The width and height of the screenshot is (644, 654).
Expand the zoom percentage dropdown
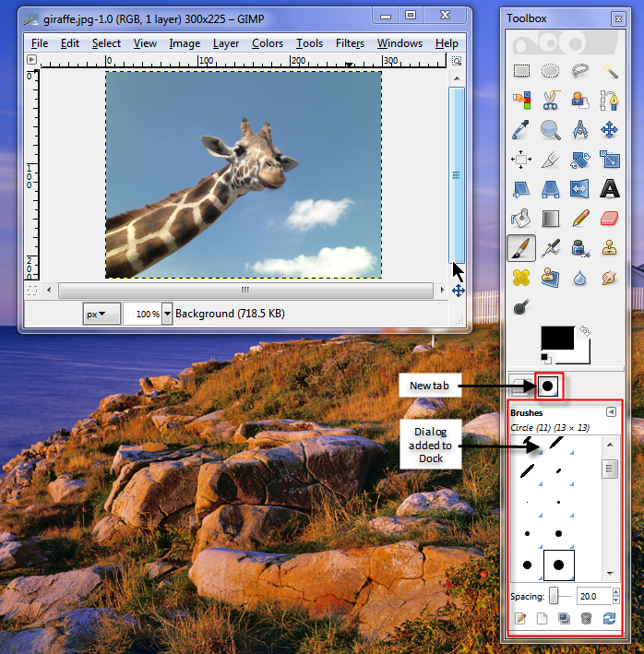(x=167, y=314)
